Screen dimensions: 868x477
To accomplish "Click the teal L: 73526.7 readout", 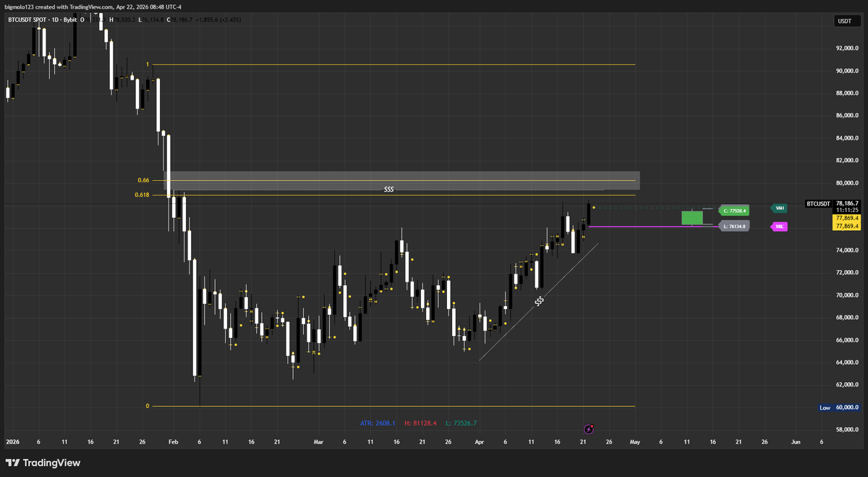I will click(x=460, y=423).
